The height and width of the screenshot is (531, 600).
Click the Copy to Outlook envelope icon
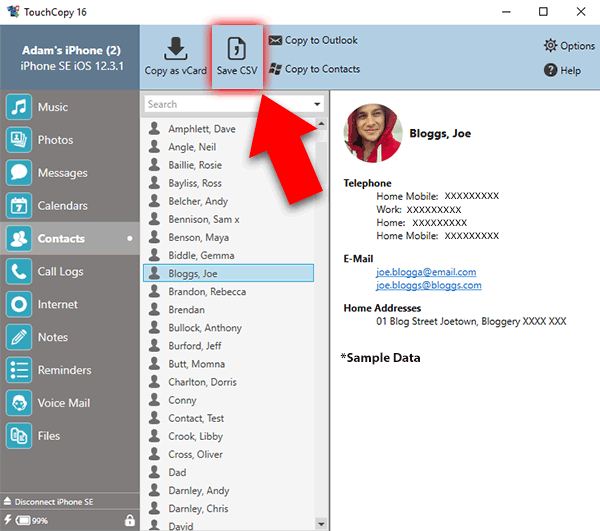point(275,40)
